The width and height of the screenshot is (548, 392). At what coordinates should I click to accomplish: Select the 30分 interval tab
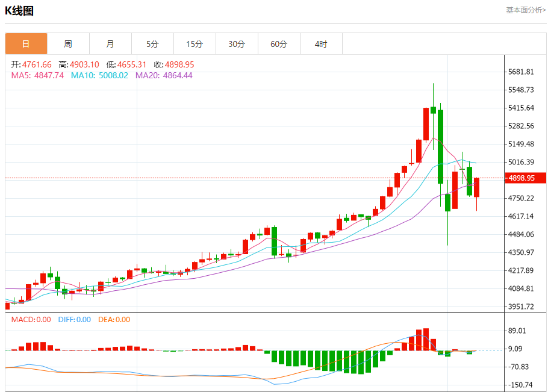tap(237, 44)
